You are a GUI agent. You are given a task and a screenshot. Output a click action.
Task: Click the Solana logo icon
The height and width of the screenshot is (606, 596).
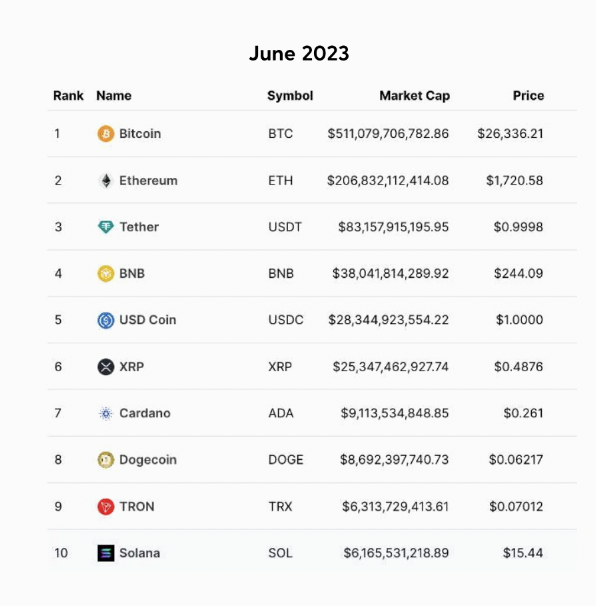(106, 553)
